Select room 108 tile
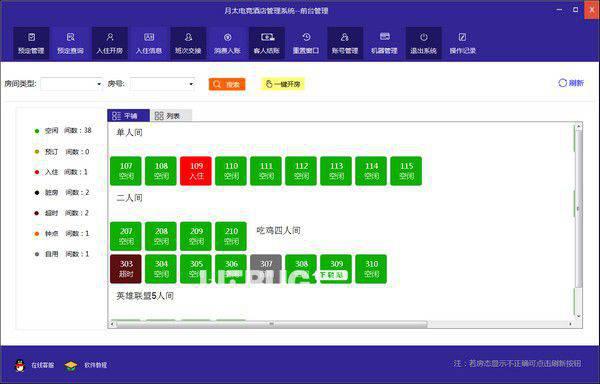Screen dimensions: 600x384 tap(161, 171)
